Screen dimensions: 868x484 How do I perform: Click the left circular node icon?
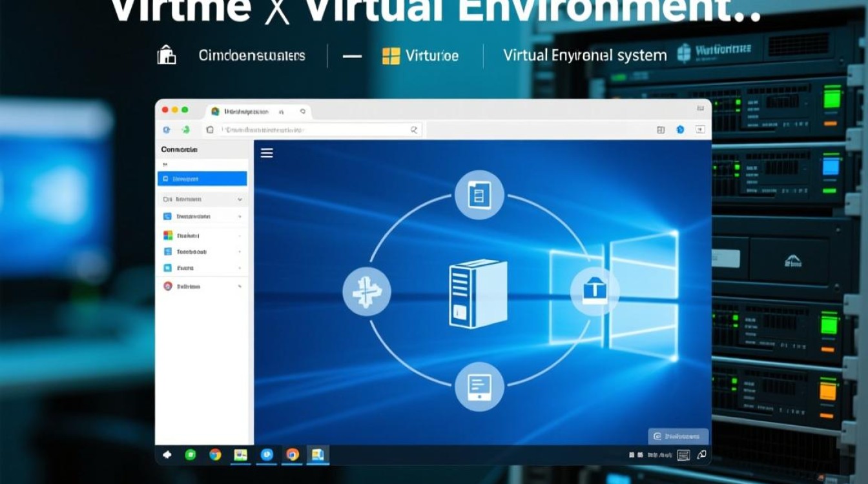[x=366, y=292]
